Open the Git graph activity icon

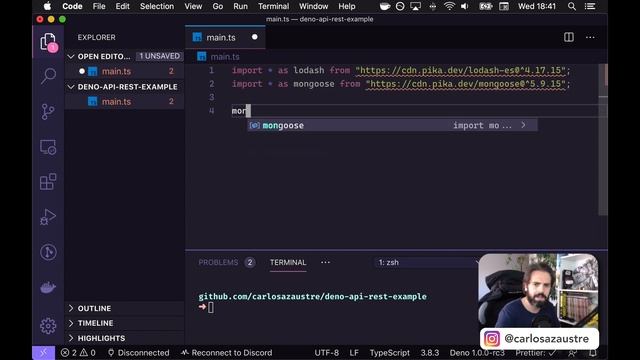coord(48,252)
